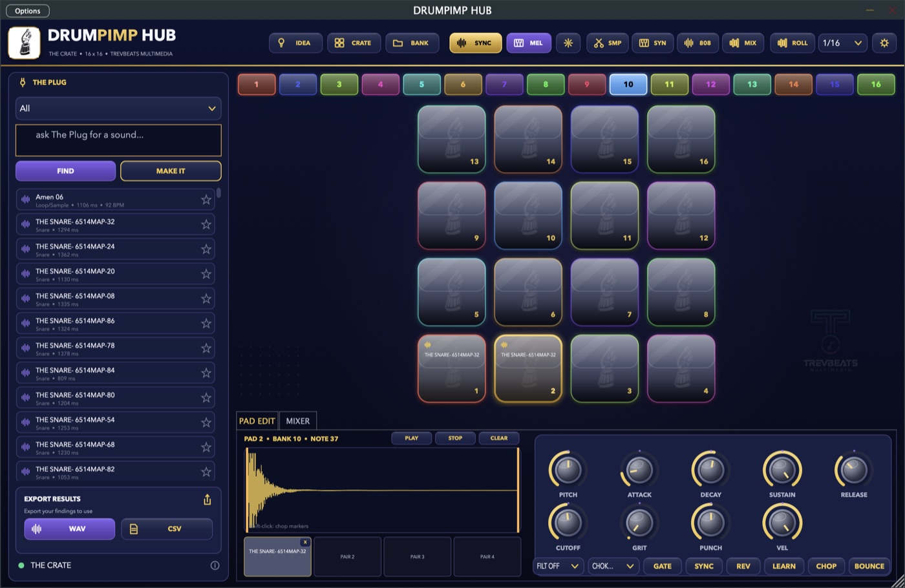Enable MIDI LEARN button
Image resolution: width=905 pixels, height=588 pixels.
pyautogui.click(x=784, y=566)
